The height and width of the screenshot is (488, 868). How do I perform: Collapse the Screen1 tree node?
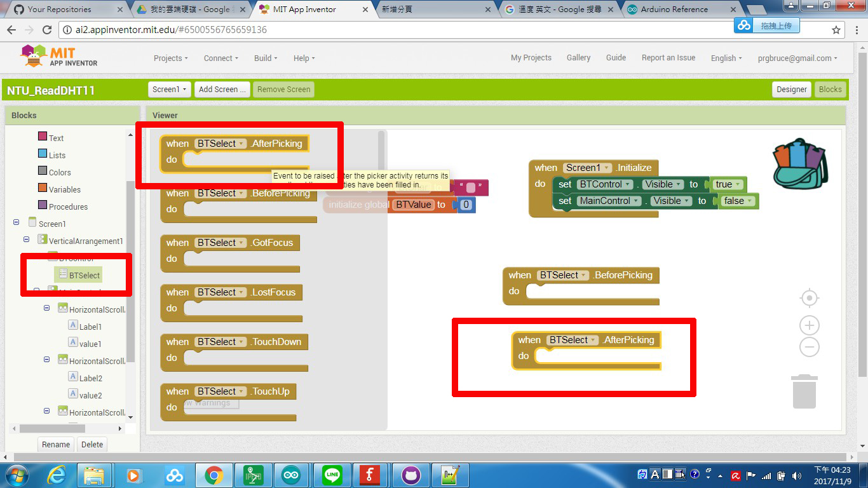coord(17,222)
